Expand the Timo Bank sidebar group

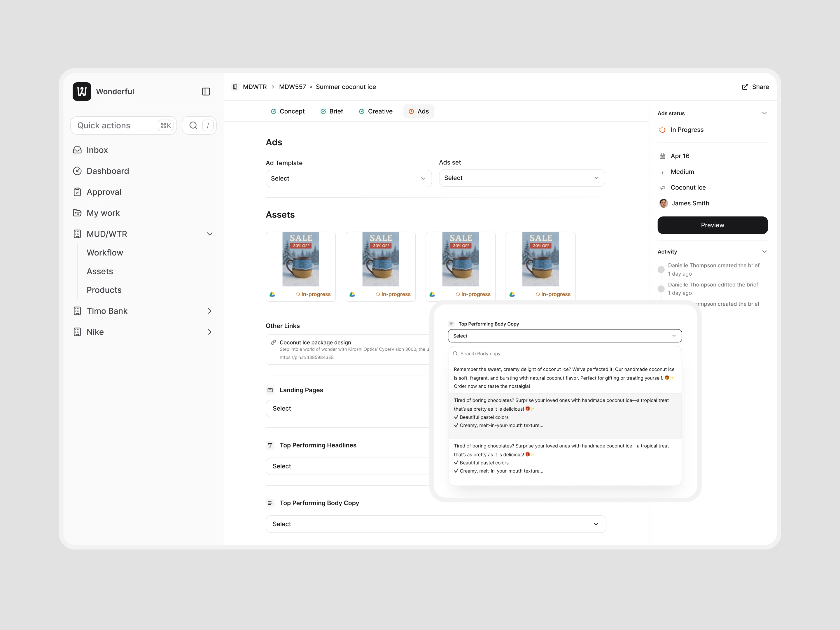pyautogui.click(x=209, y=311)
